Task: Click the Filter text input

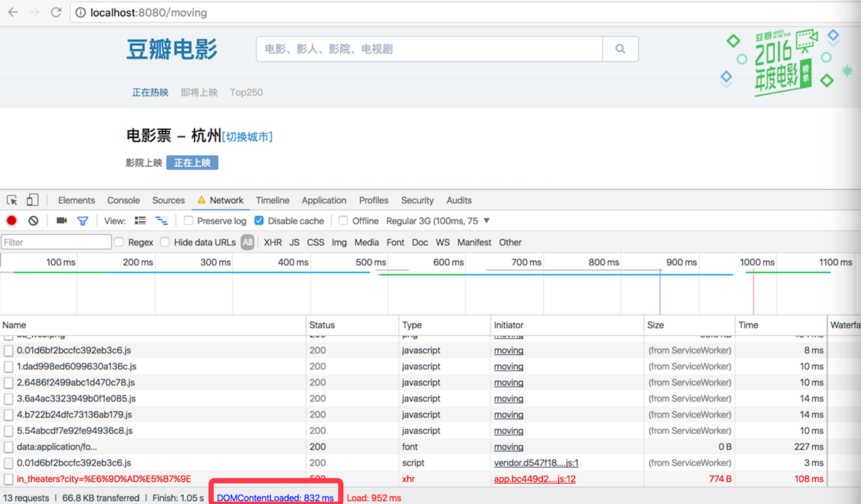Action: coord(56,242)
